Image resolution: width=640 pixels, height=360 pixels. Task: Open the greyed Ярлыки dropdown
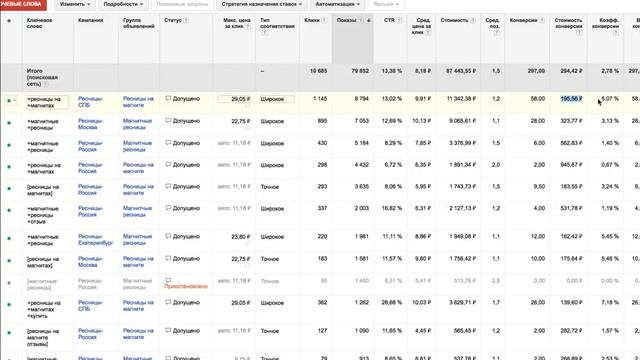[386, 4]
